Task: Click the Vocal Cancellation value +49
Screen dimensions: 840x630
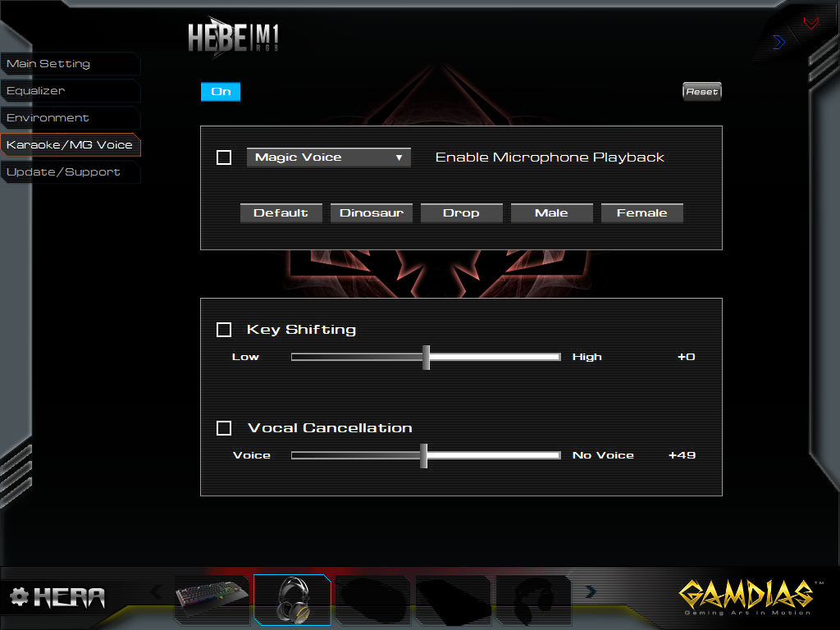Action: (x=682, y=455)
